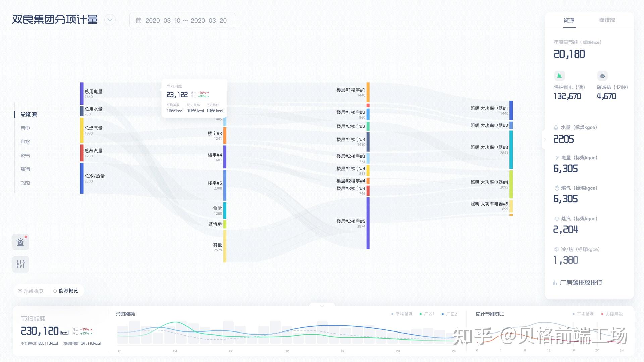Viewport: 644px width, 362px height.
Task: Click the date range input field
Action: click(x=185, y=21)
